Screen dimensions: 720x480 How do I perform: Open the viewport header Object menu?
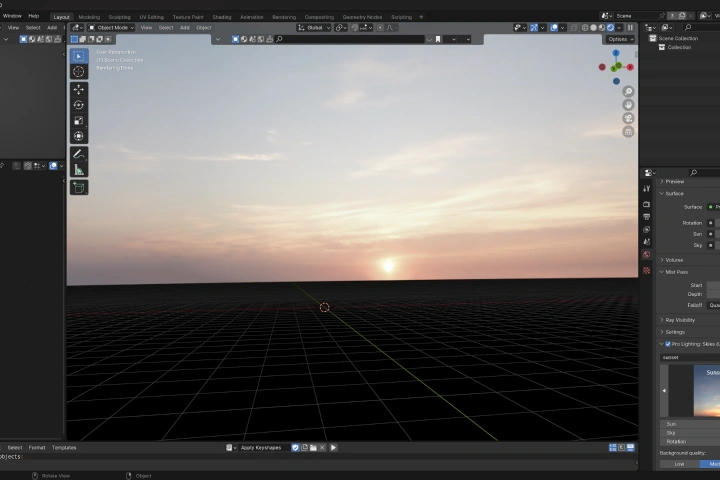pyautogui.click(x=204, y=28)
